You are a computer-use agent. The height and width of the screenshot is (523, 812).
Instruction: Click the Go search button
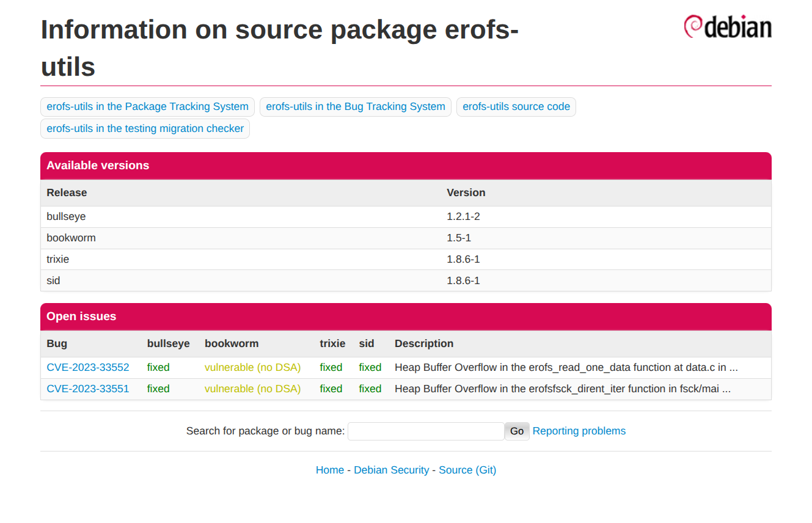(x=517, y=431)
